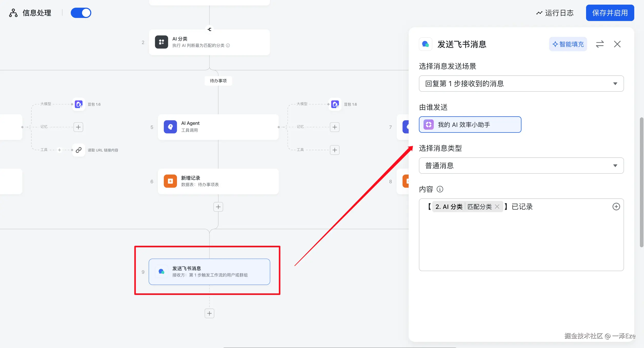The width and height of the screenshot is (644, 348).
Task: Select the 待办事项 branch label
Action: click(218, 81)
